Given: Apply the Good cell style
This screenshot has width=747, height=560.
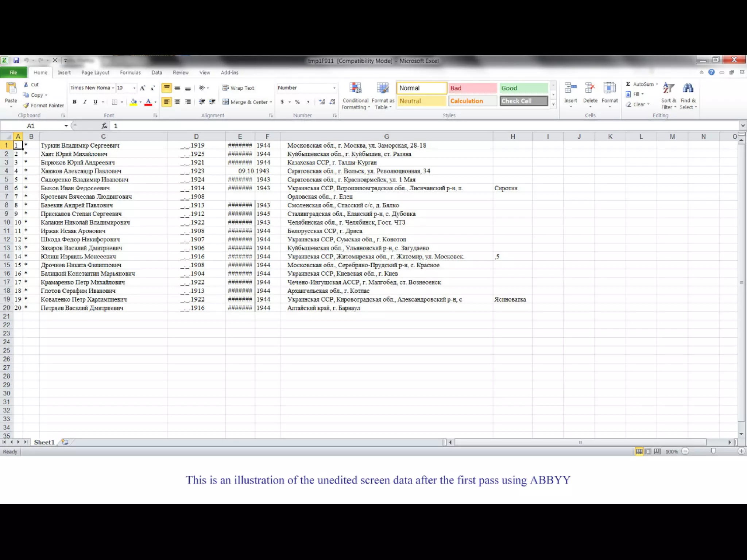Looking at the screenshot, I should tap(523, 88).
